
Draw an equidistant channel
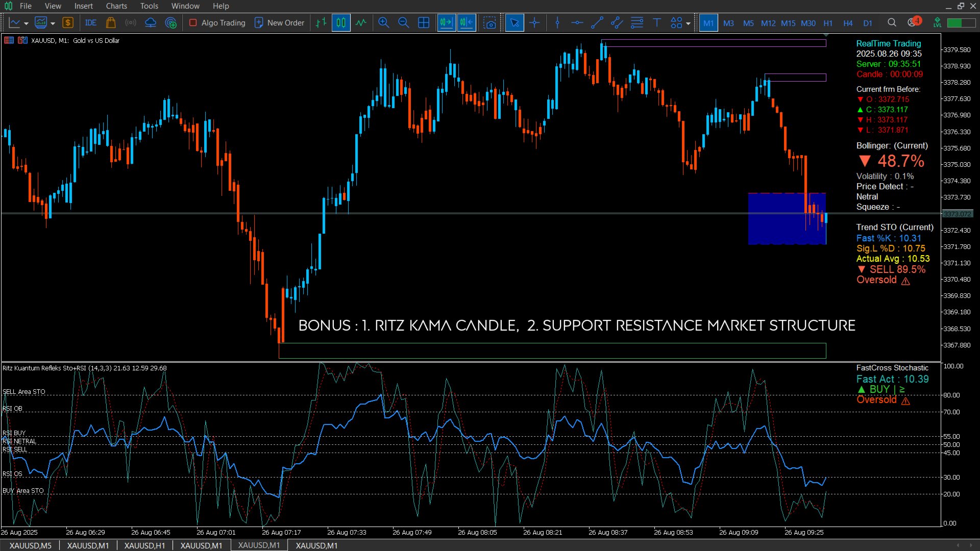tap(617, 23)
